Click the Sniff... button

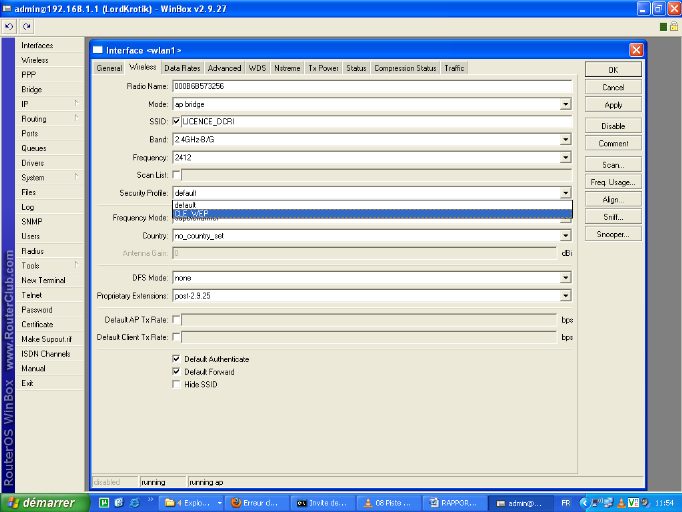point(613,217)
